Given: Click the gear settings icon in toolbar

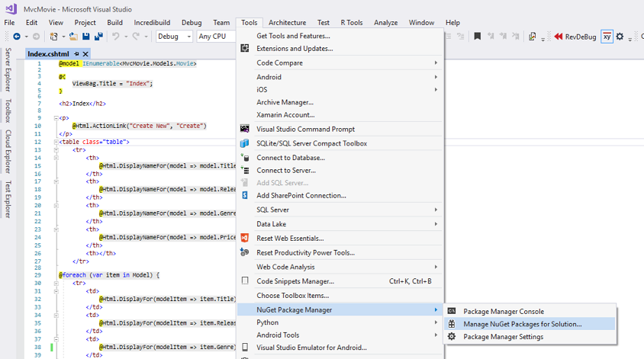Looking at the screenshot, I should [620, 37].
